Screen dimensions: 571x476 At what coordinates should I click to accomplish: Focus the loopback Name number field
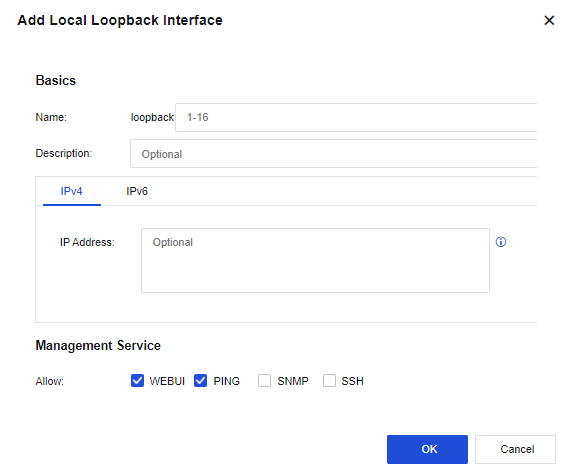[x=356, y=117]
